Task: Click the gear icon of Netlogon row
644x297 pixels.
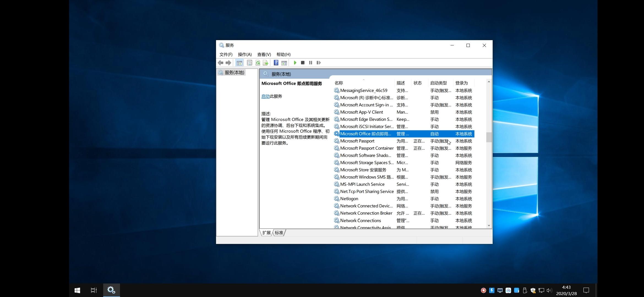Action: coord(336,199)
